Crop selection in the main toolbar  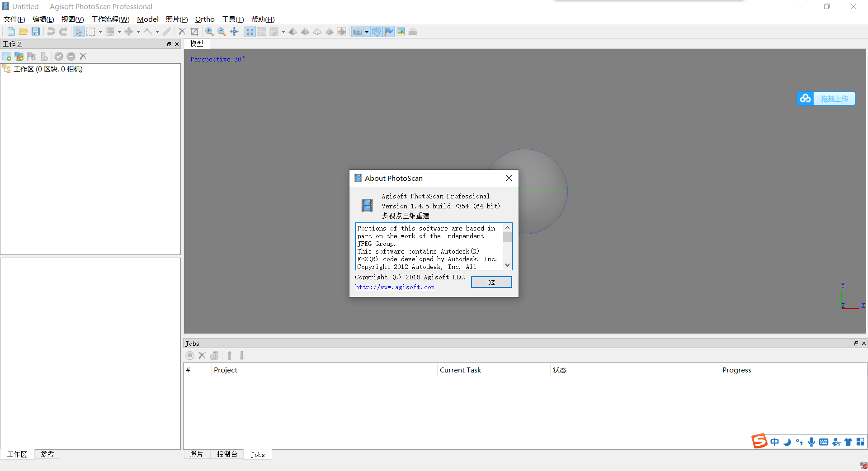pos(194,32)
